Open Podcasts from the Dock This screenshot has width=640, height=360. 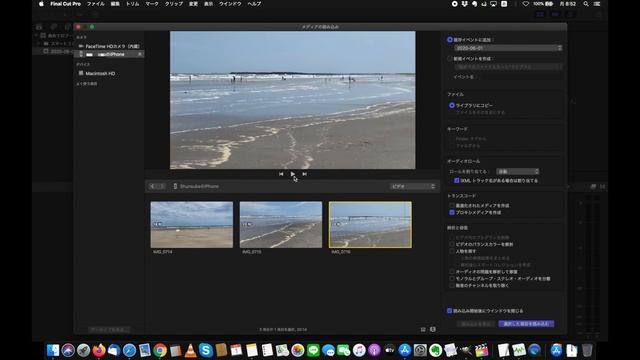tap(374, 350)
